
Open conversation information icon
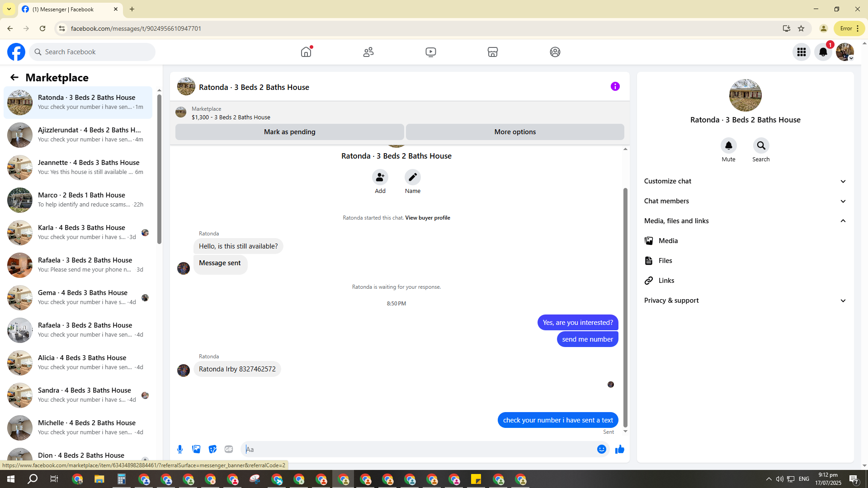click(615, 86)
